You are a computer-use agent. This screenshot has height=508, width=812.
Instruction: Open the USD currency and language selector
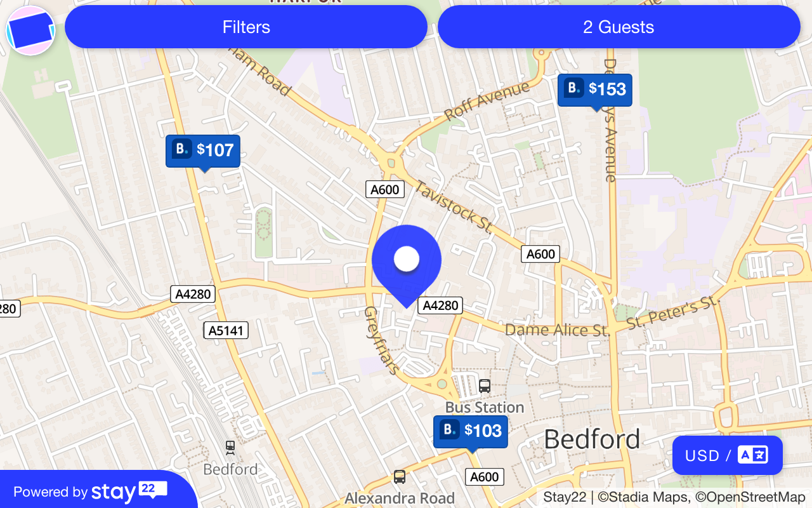pos(728,455)
